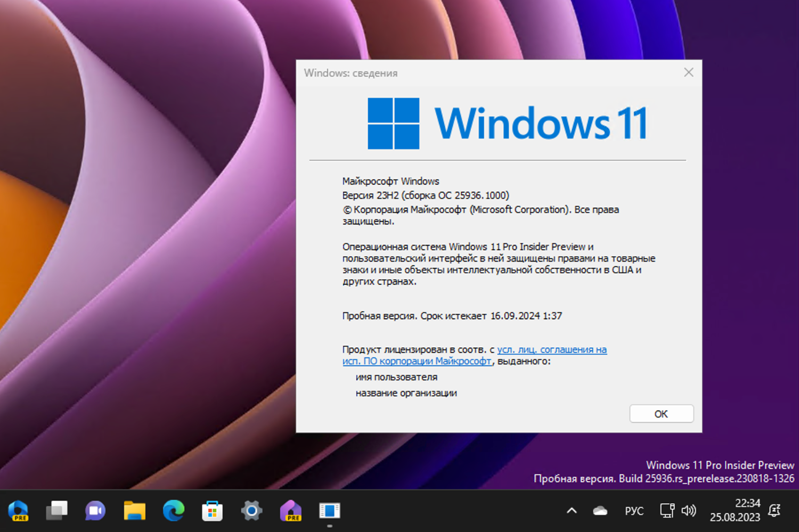Open File Explorer from the taskbar
Viewport: 799px width, 532px height.
coord(134,510)
